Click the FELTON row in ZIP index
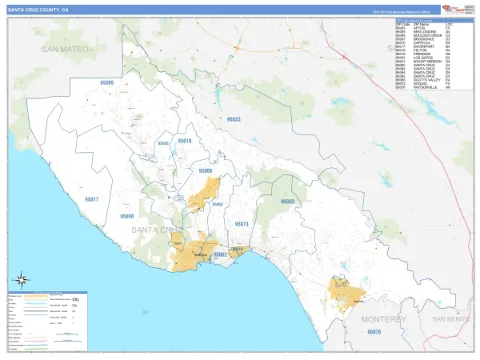This screenshot has height=360, width=480. pos(434,50)
